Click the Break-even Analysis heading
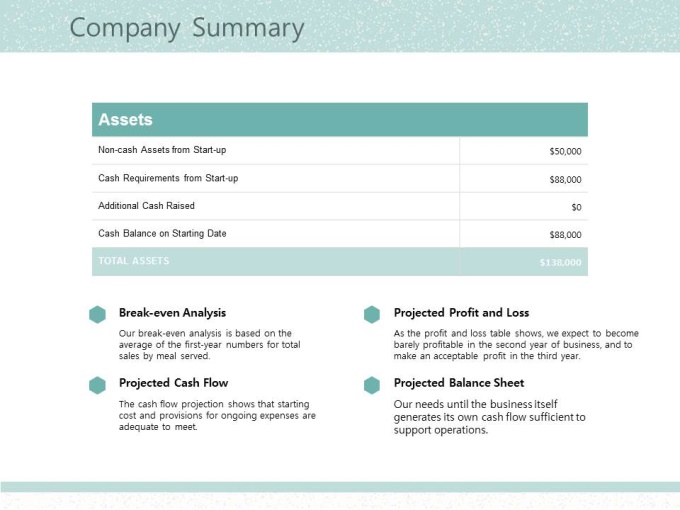 coord(172,313)
